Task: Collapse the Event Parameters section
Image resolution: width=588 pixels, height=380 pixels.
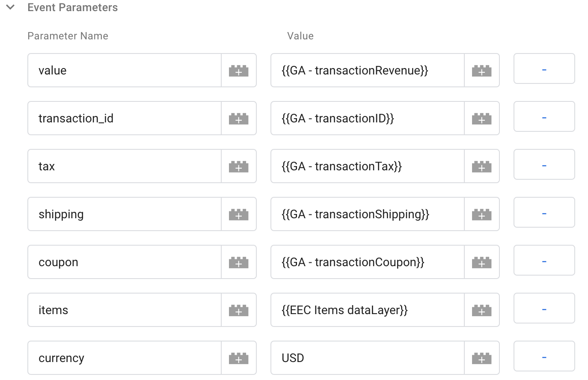Action: (10, 7)
